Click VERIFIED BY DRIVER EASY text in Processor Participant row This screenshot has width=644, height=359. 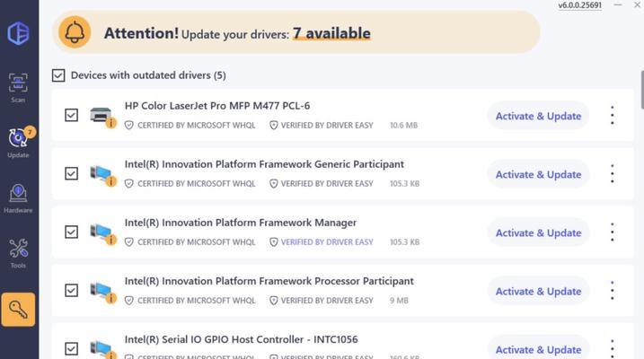tap(327, 301)
